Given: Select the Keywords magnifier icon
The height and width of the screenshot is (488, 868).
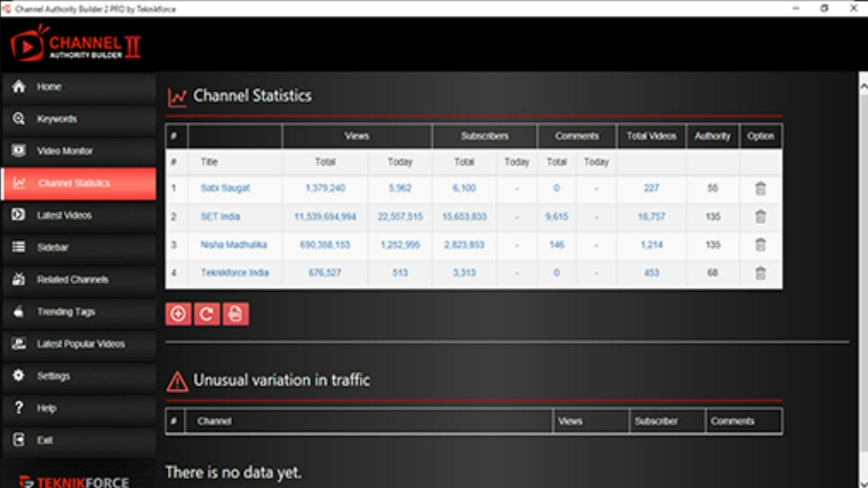Looking at the screenshot, I should 19,119.
